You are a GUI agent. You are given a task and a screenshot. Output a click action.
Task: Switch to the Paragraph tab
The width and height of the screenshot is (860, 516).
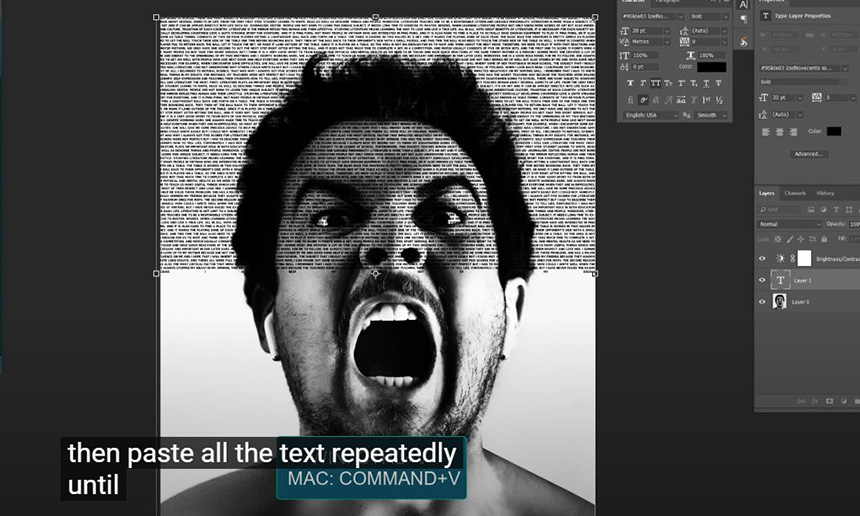(667, 2)
